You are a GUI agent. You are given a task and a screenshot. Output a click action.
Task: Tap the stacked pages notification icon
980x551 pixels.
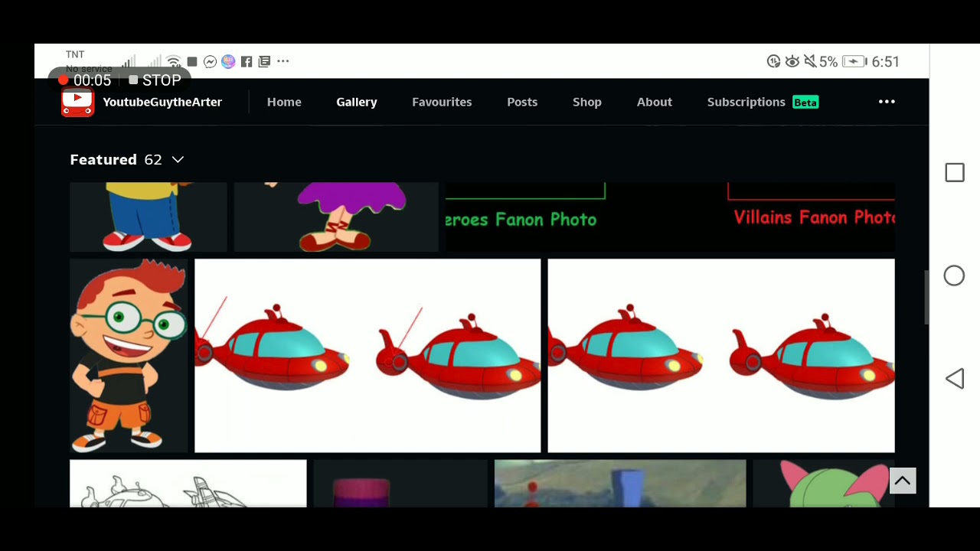coord(264,61)
